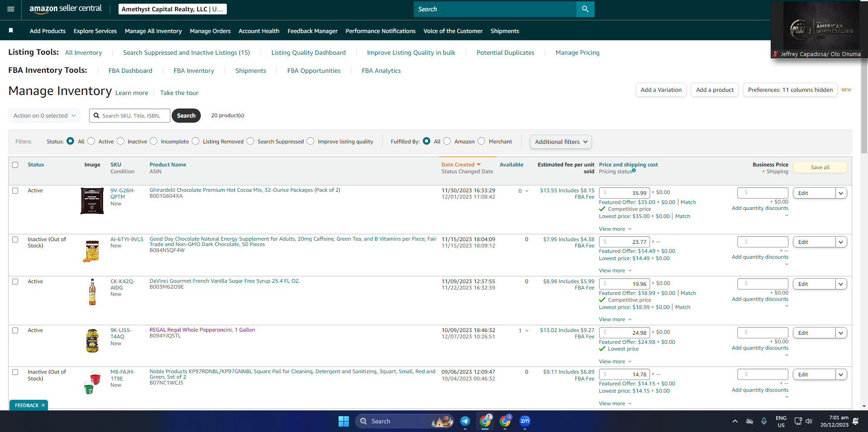Select the Search Suppressed status filter
868x432 pixels.
pyautogui.click(x=250, y=141)
